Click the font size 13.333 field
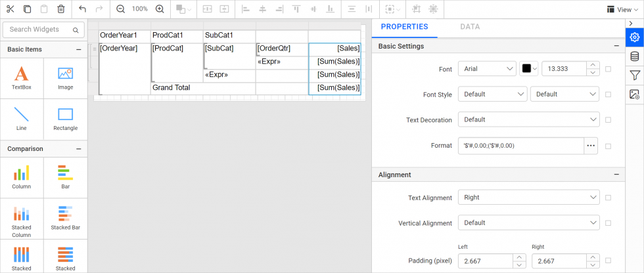Image resolution: width=644 pixels, height=273 pixels. click(x=563, y=69)
